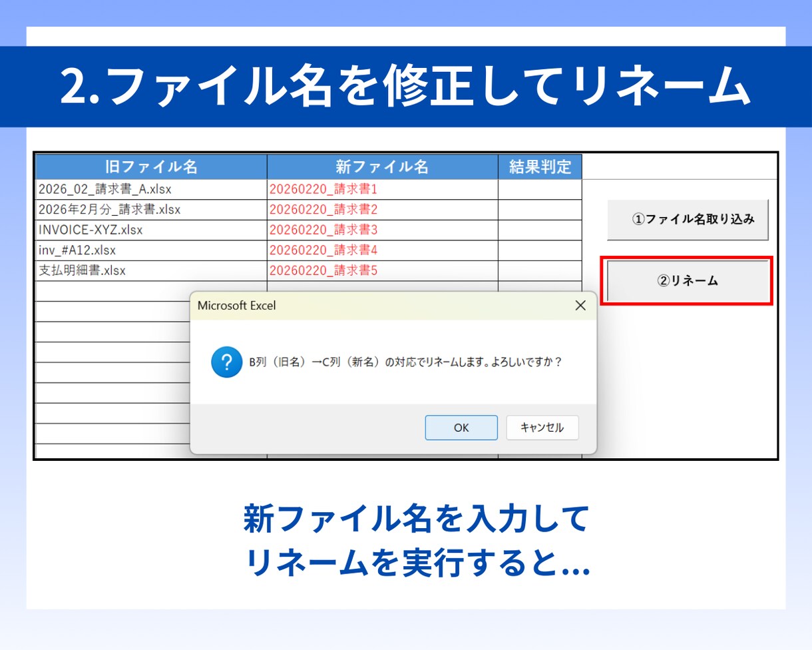Select 結果判定 cell beside 20260220_請求書1
Viewport: 812px width, 650px height.
point(540,190)
